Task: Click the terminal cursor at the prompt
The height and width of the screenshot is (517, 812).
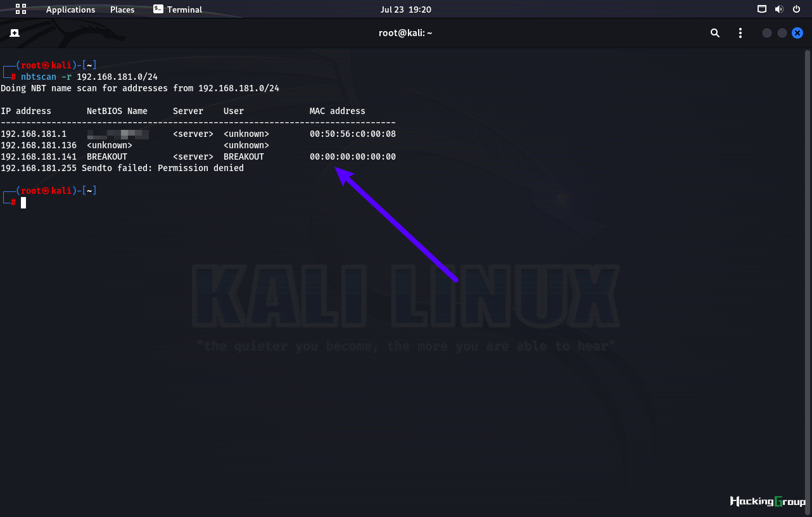Action: 23,203
